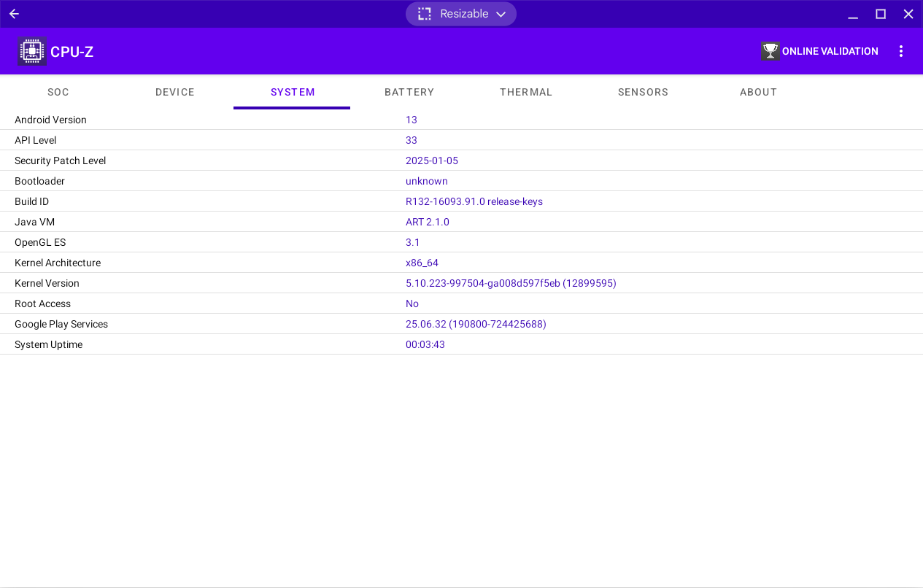The image size is (923, 588).
Task: Click the API level value 33
Action: 412,140
